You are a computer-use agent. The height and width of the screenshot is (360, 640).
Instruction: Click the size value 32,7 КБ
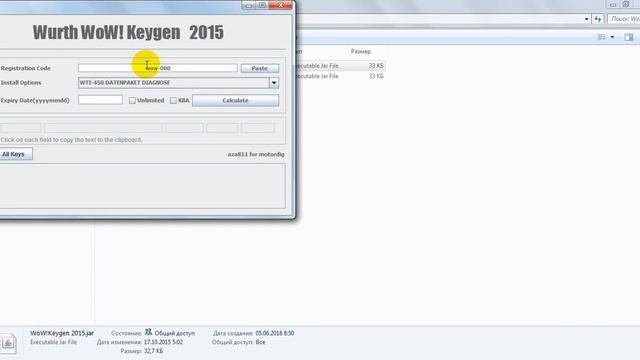coord(153,351)
